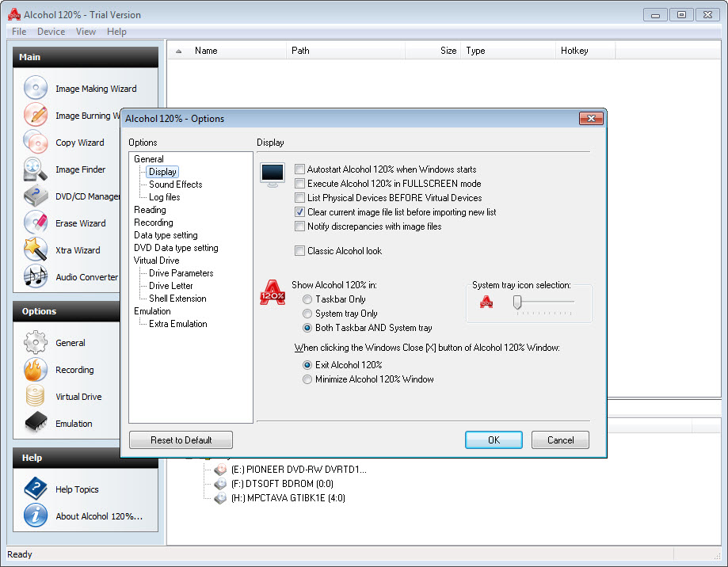Open DVD Data type setting in tree
The width and height of the screenshot is (728, 567).
point(176,248)
